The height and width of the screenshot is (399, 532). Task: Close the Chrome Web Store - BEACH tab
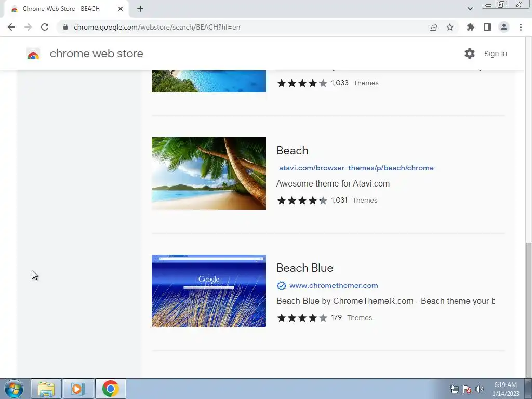121,9
